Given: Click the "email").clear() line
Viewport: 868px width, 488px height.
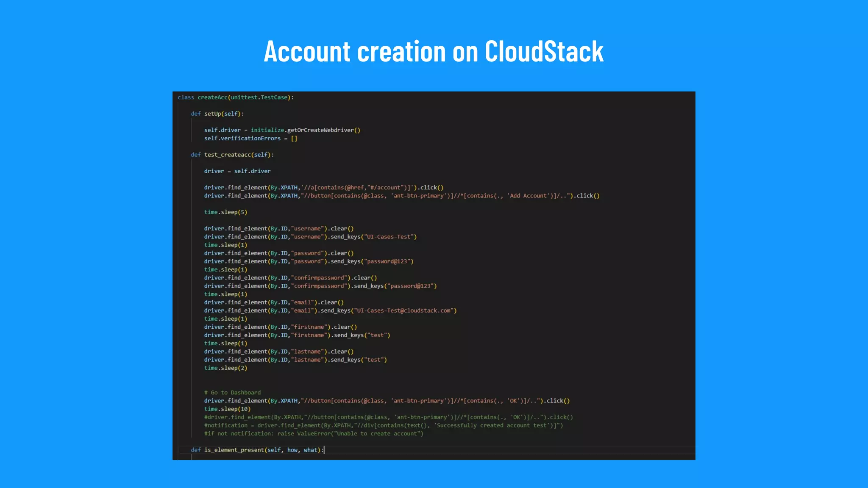Looking at the screenshot, I should (274, 302).
